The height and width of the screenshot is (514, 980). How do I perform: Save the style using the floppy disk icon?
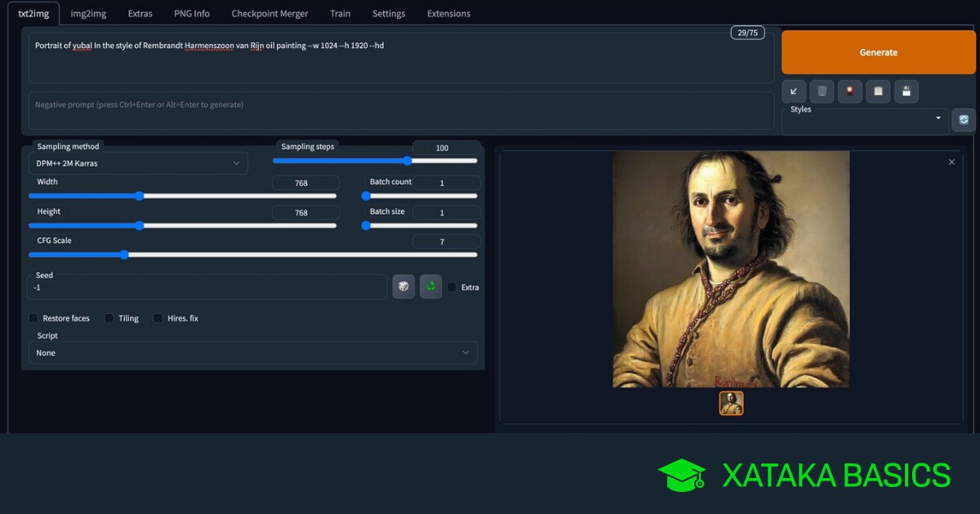click(906, 91)
